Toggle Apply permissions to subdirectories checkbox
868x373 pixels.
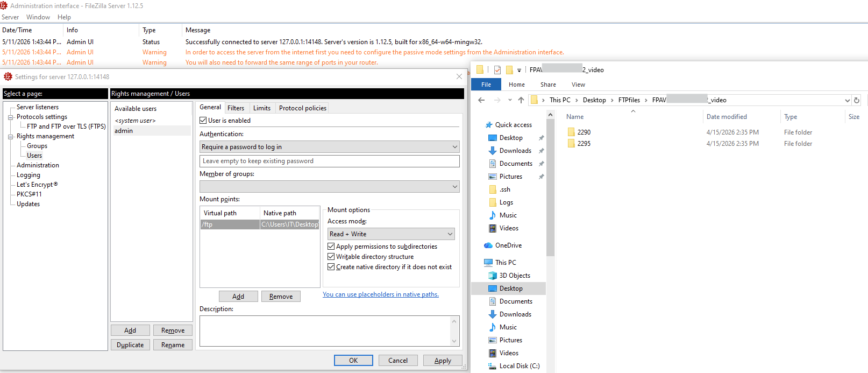331,247
